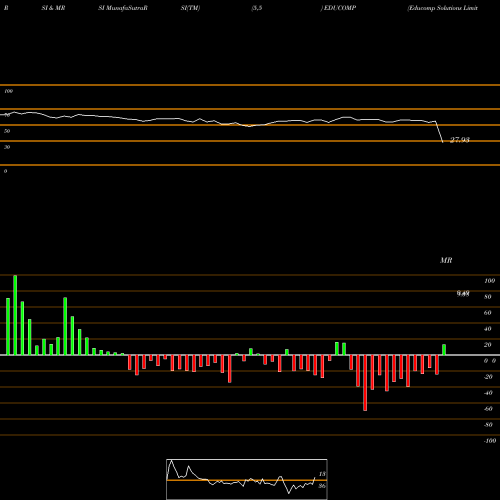This screenshot has height=500, width=500.
Task: Click the deepest red histogram bar
Action: 365,383
